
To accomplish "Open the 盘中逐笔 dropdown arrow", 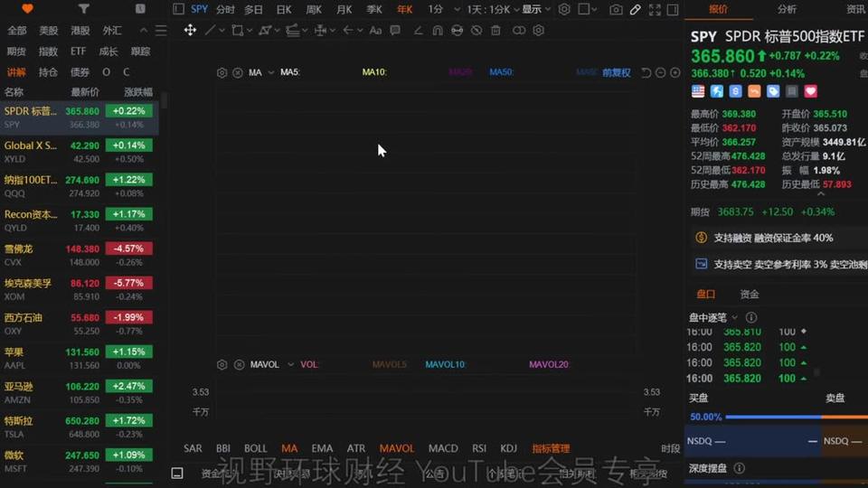I will point(734,317).
